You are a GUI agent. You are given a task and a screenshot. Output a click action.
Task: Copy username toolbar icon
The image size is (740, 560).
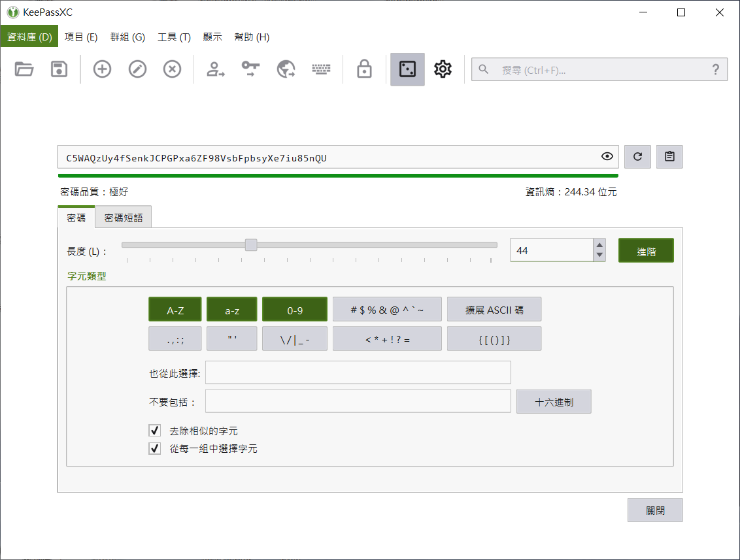tap(215, 69)
